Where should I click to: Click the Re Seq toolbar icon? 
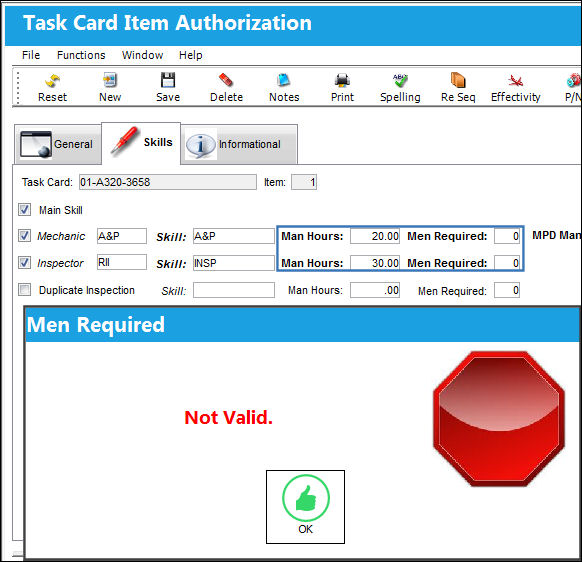pyautogui.click(x=458, y=88)
